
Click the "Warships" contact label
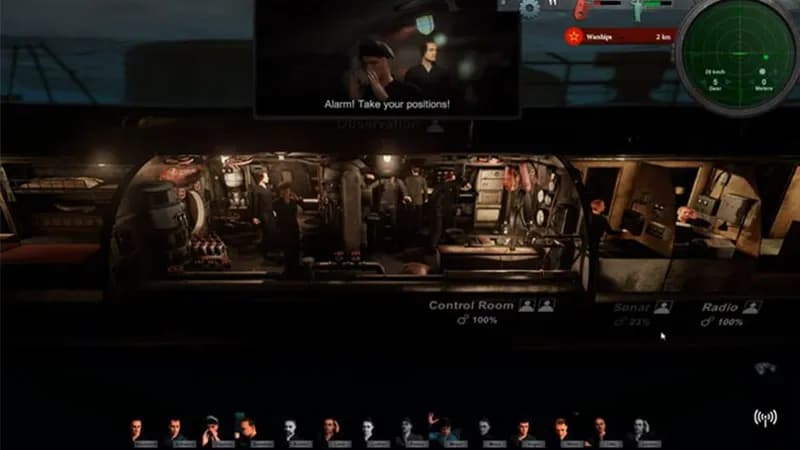click(599, 37)
